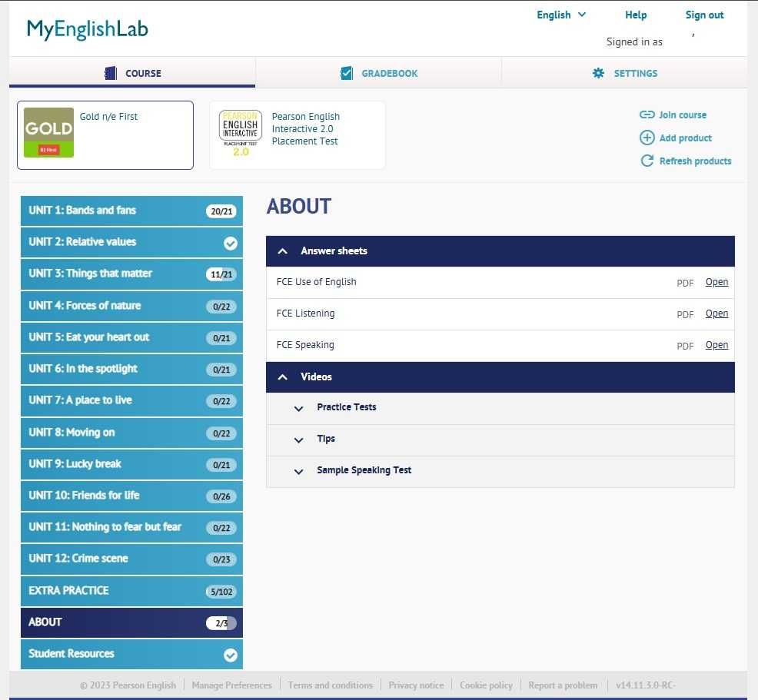Click the Unit 10 progress badge 0/26
This screenshot has width=758, height=700.
[221, 496]
